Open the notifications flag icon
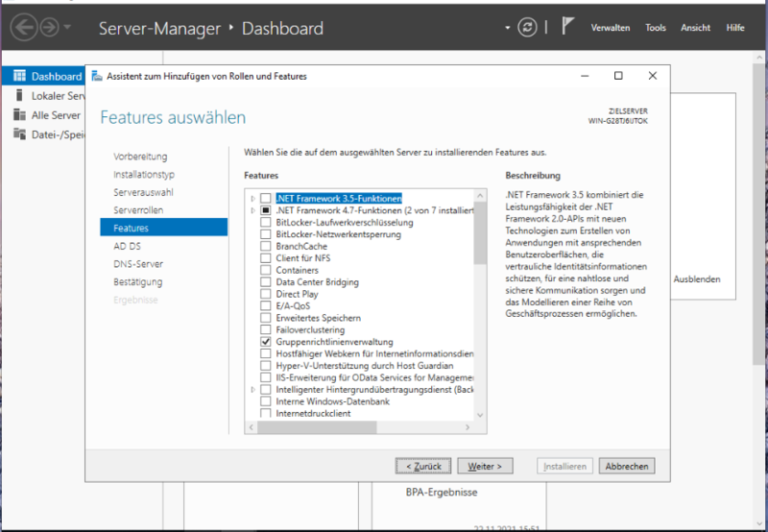This screenshot has width=768, height=532. (x=567, y=27)
